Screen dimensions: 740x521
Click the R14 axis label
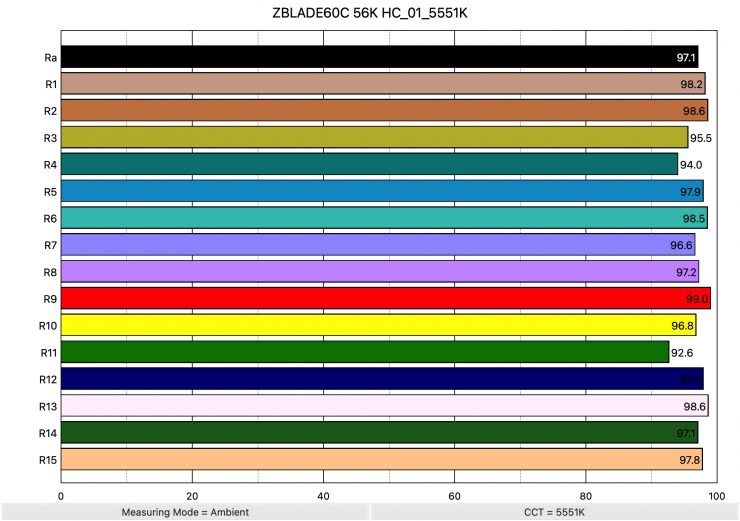[x=48, y=432]
